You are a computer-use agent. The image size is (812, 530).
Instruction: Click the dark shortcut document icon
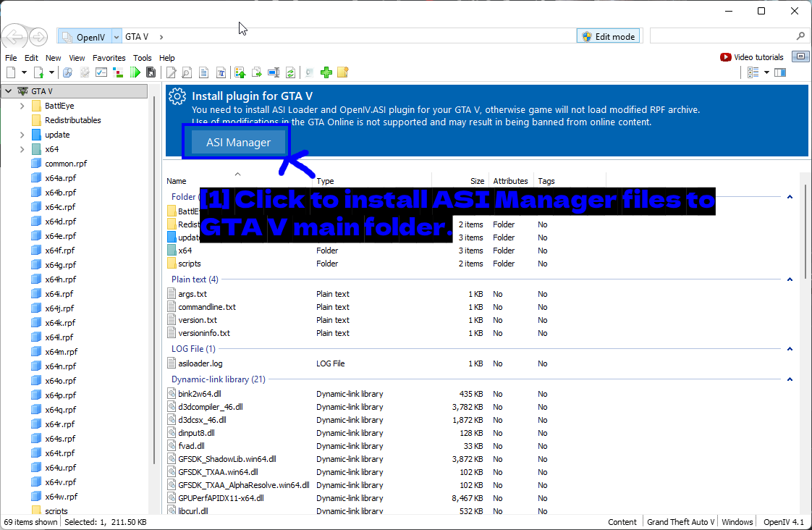coord(151,72)
